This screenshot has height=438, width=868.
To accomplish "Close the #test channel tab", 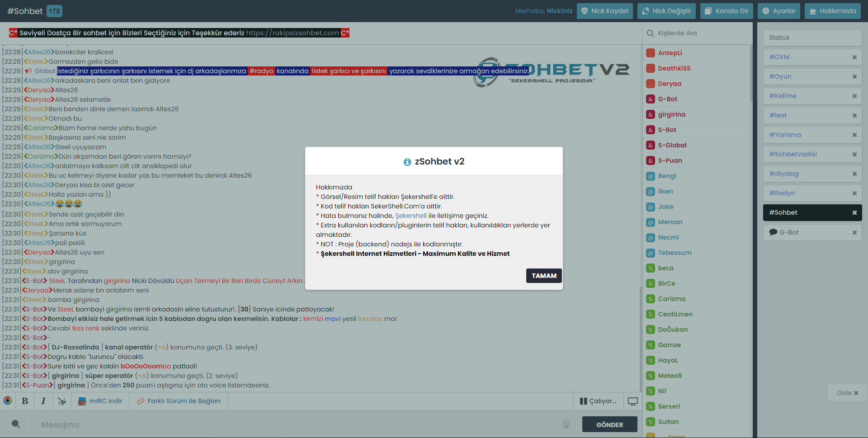I will tap(854, 115).
